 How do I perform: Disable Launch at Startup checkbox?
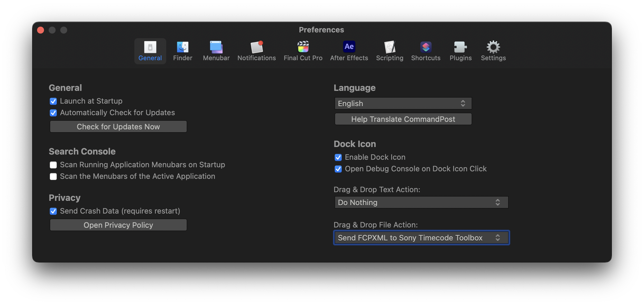point(53,101)
